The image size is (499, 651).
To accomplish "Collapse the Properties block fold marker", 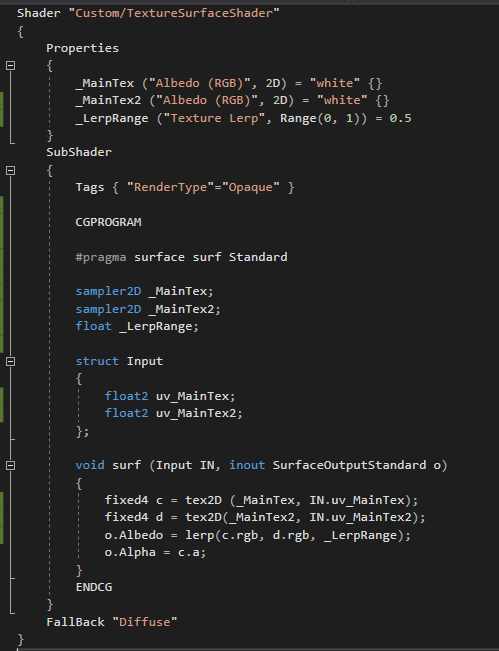I will [11, 66].
